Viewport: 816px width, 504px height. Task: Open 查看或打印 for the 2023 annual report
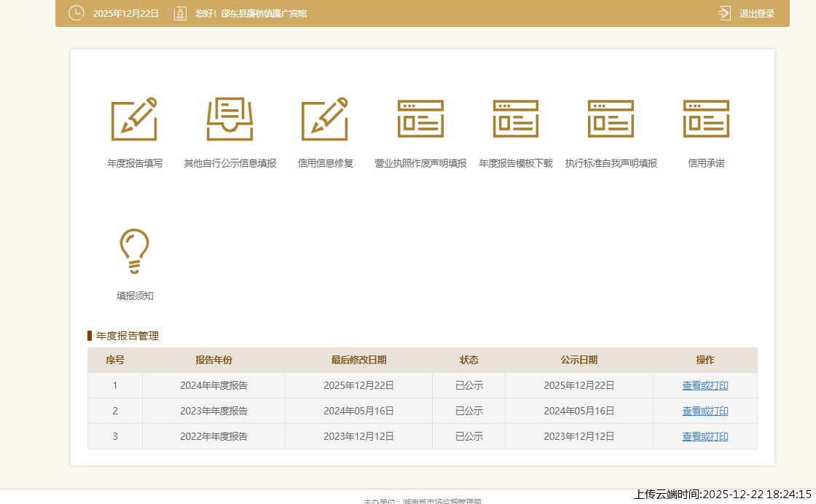(x=705, y=411)
